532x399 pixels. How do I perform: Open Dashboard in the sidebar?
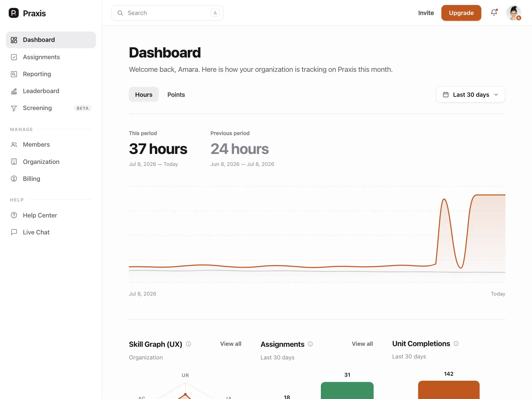pyautogui.click(x=51, y=40)
